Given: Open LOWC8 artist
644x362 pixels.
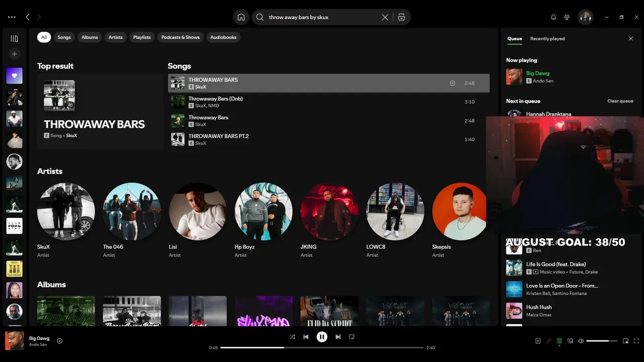Looking at the screenshot, I should point(395,211).
